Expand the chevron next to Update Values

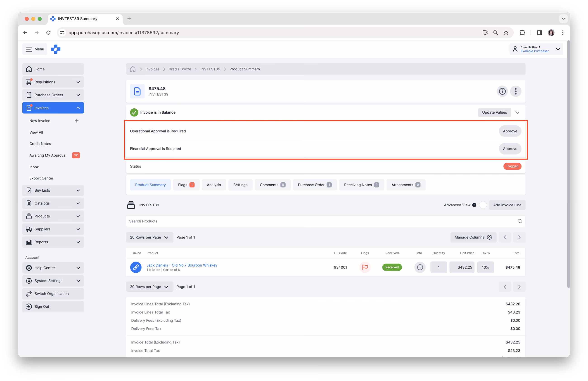tap(517, 113)
